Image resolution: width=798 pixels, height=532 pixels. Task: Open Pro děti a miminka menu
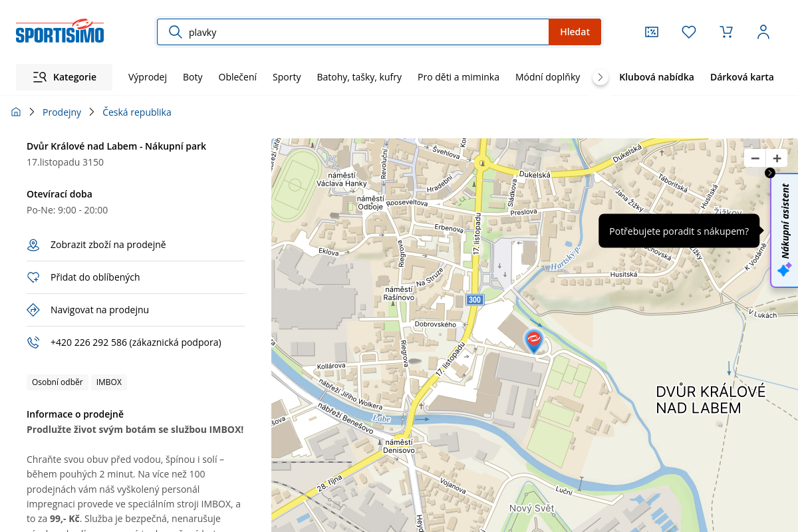pyautogui.click(x=458, y=77)
